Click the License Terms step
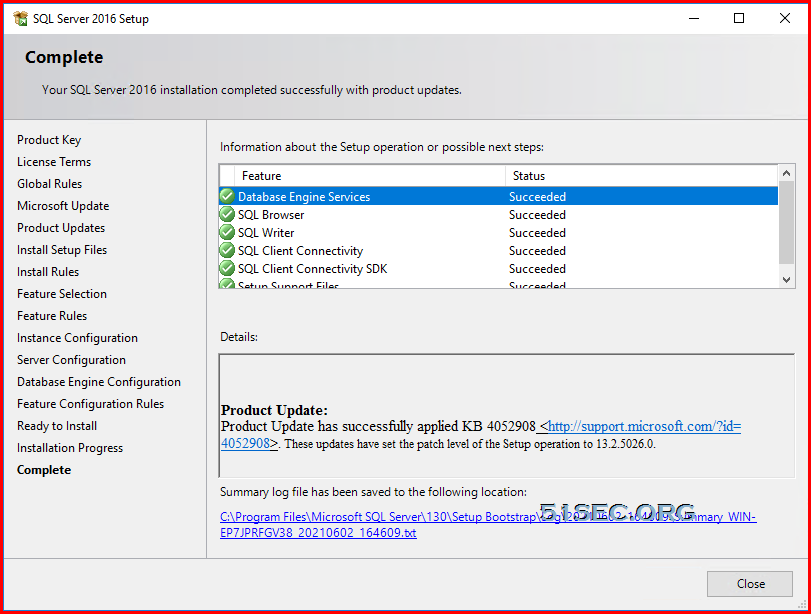This screenshot has width=811, height=614. click(54, 162)
